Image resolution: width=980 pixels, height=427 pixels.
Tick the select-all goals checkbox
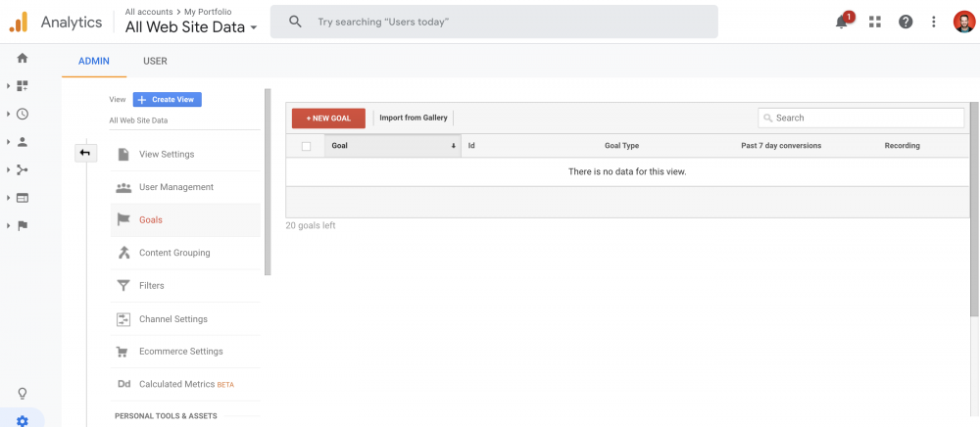coord(306,146)
